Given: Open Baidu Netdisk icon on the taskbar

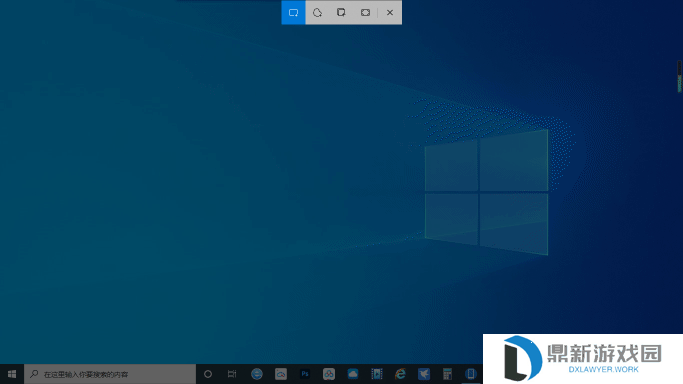Looking at the screenshot, I should [x=329, y=374].
